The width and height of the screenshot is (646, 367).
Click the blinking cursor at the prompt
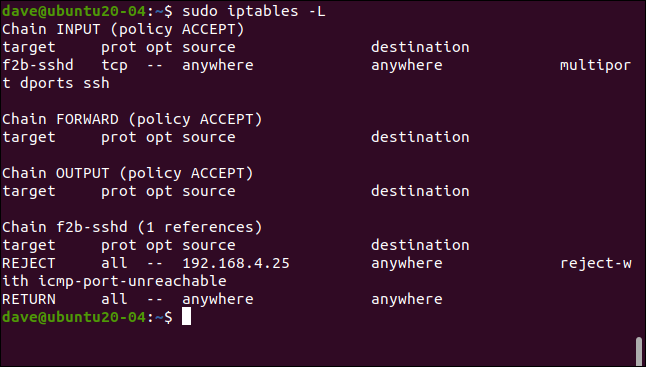pyautogui.click(x=187, y=316)
